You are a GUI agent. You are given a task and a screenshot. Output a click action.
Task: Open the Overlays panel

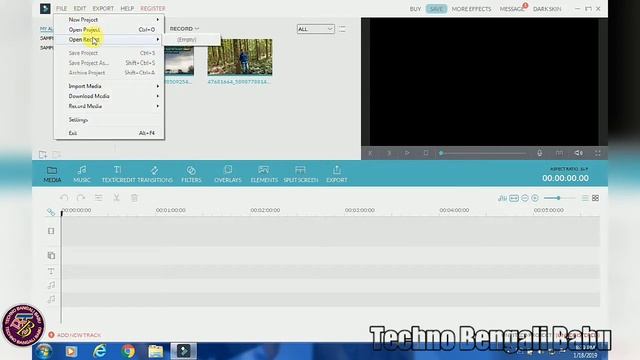[x=228, y=174]
